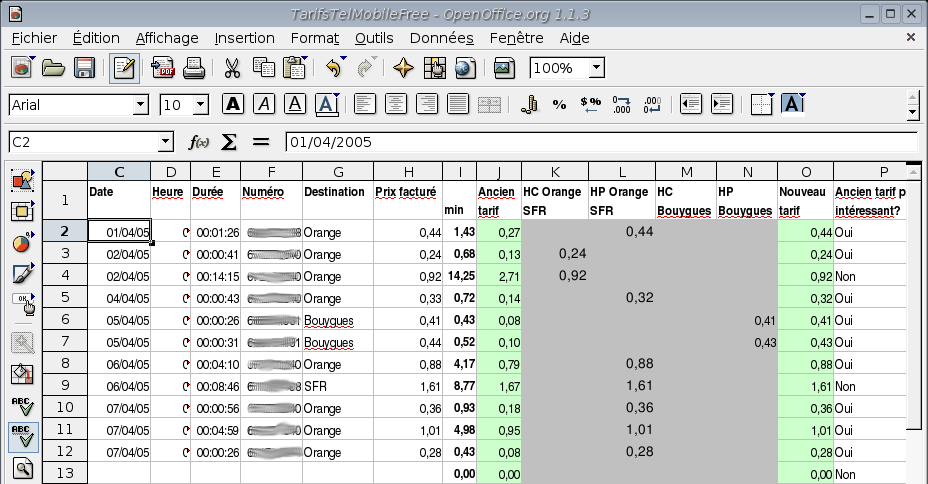Align cell content right
928x484 pixels.
coord(427,105)
